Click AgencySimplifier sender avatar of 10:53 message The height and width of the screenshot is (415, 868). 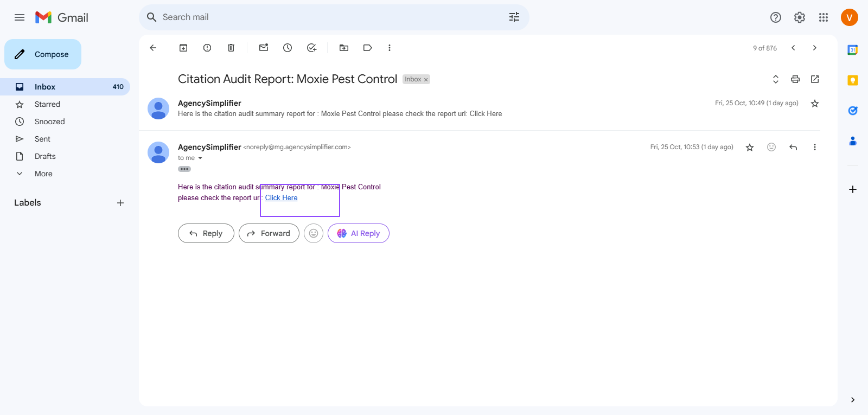pos(158,153)
